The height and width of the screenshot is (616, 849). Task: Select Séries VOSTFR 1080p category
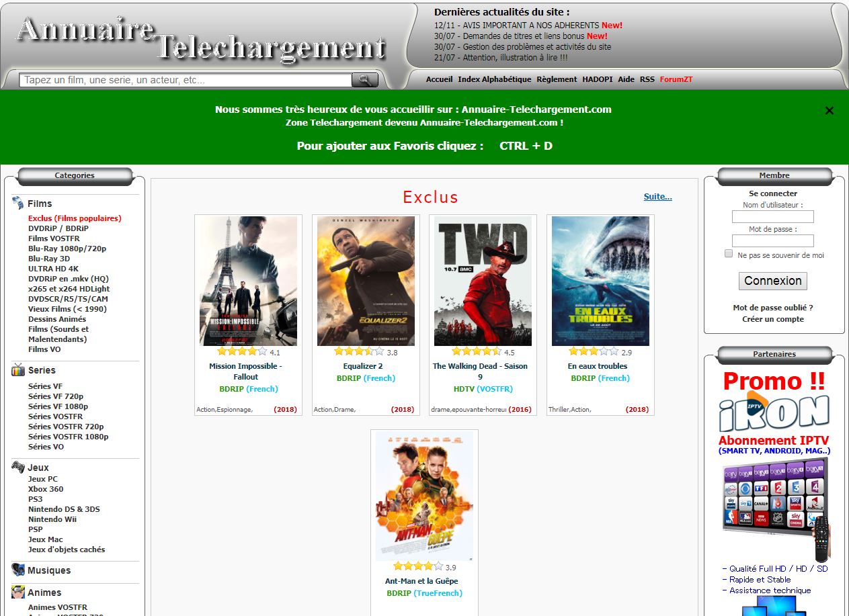click(69, 437)
